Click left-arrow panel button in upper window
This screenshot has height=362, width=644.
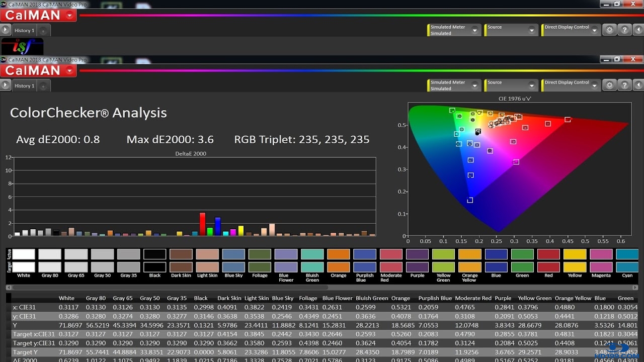tap(638, 30)
